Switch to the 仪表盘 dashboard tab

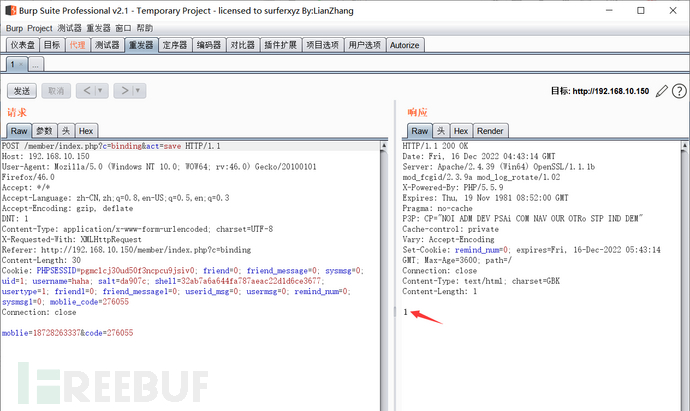23,45
